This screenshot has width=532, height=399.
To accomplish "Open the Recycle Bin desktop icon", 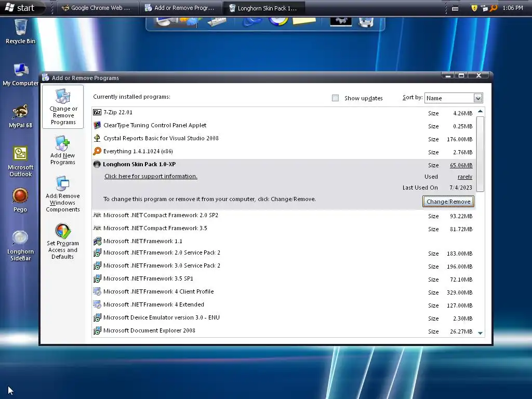I will [20, 31].
